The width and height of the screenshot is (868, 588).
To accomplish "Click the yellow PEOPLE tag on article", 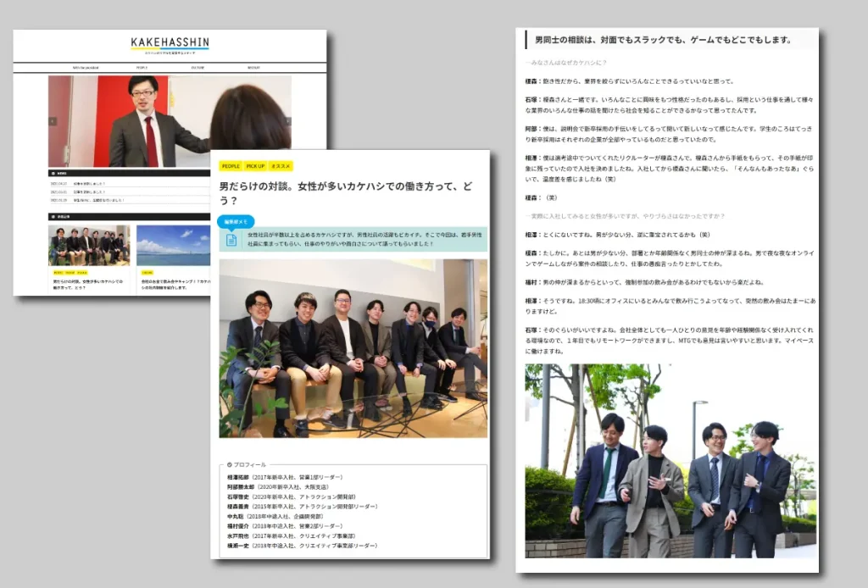I will [x=230, y=166].
